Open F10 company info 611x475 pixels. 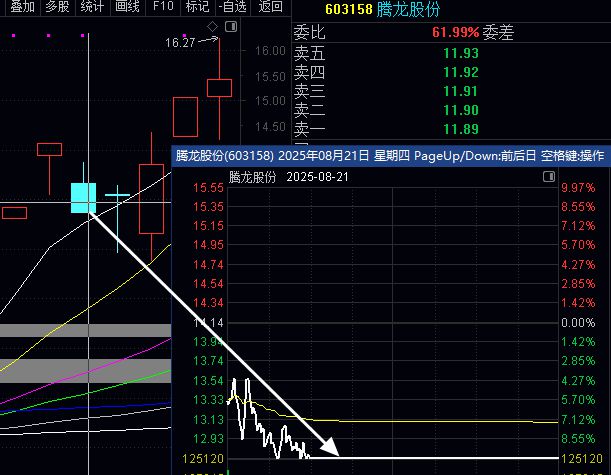point(163,6)
